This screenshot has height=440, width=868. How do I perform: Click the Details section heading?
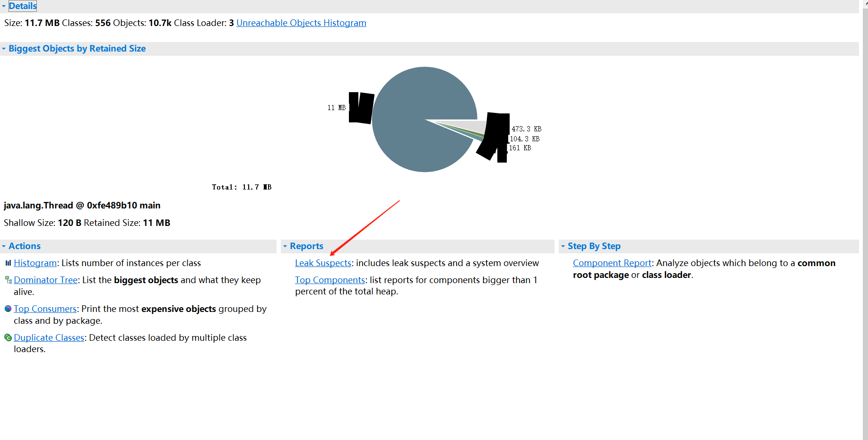[23, 6]
